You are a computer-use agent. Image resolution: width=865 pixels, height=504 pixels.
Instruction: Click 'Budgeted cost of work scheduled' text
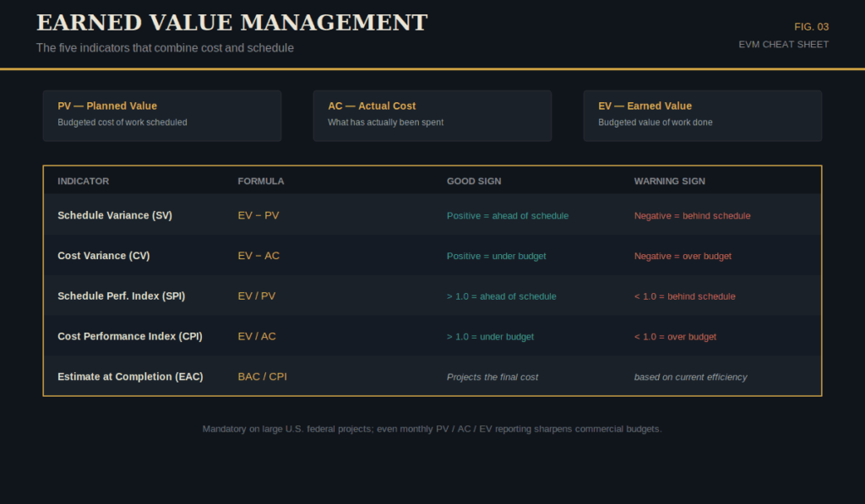[x=122, y=122]
